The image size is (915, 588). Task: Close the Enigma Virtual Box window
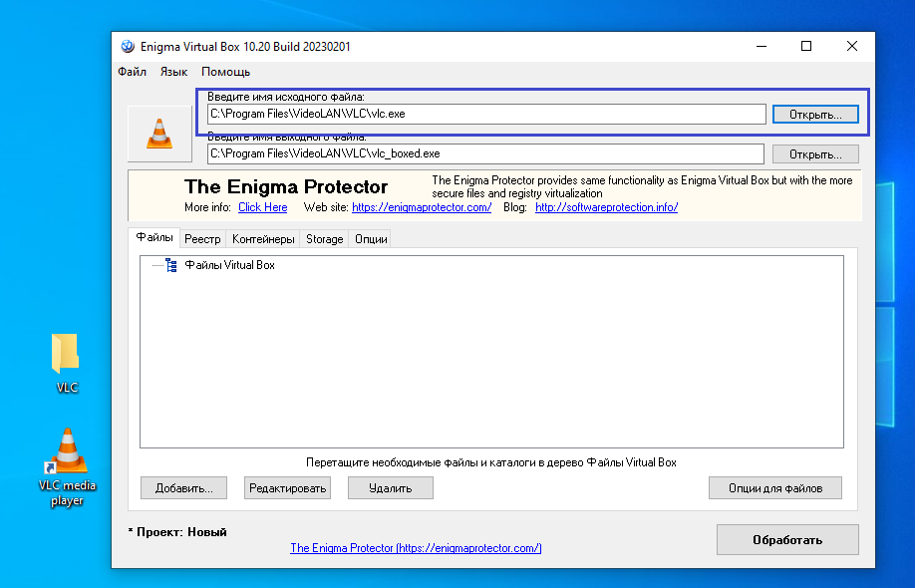click(x=852, y=46)
